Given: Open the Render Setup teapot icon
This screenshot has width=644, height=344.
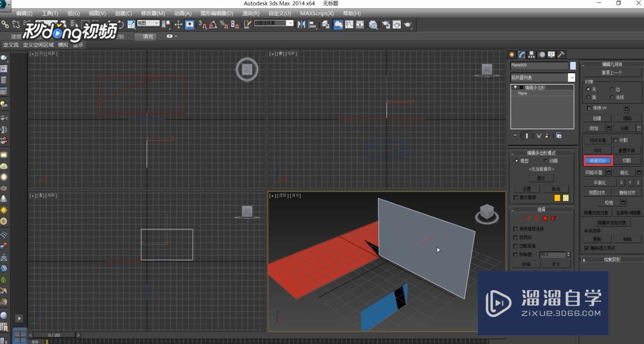Looking at the screenshot, I should (x=386, y=24).
